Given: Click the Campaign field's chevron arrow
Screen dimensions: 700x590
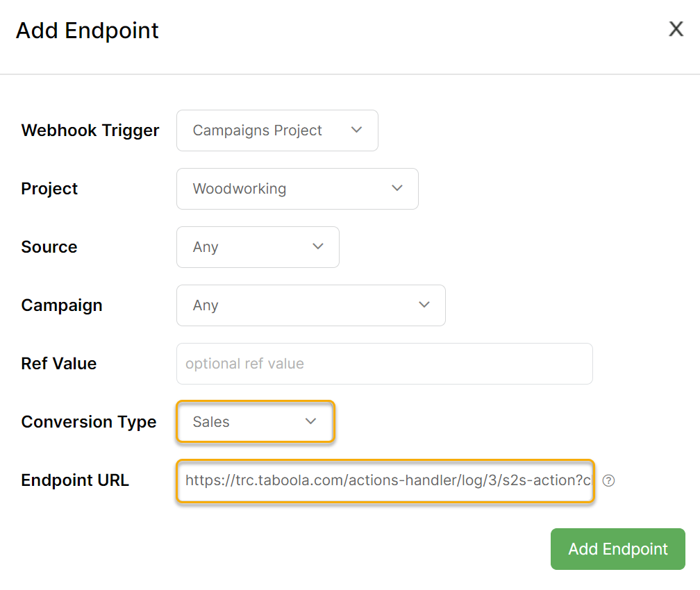Looking at the screenshot, I should (424, 305).
